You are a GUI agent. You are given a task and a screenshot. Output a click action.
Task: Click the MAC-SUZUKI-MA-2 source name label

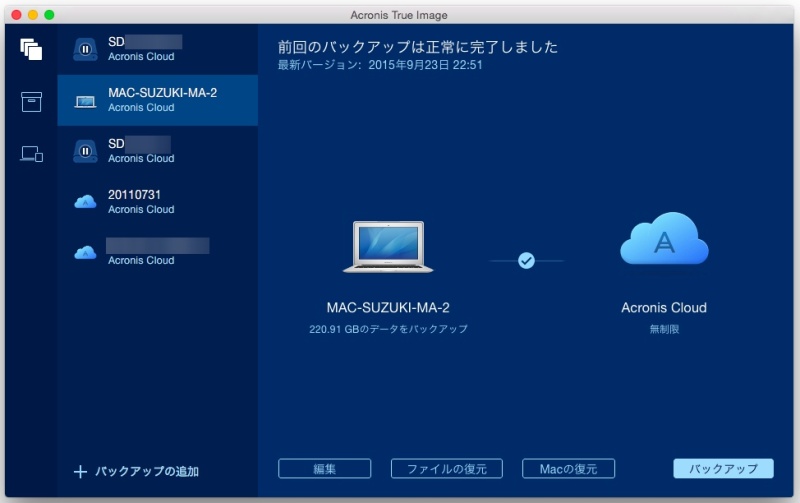388,308
